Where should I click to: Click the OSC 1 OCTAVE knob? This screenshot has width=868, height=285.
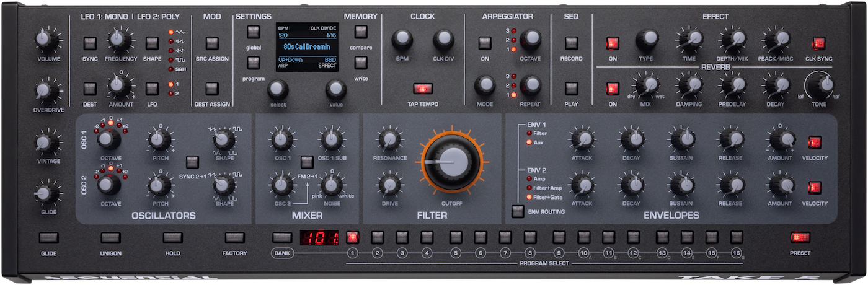pyautogui.click(x=108, y=139)
